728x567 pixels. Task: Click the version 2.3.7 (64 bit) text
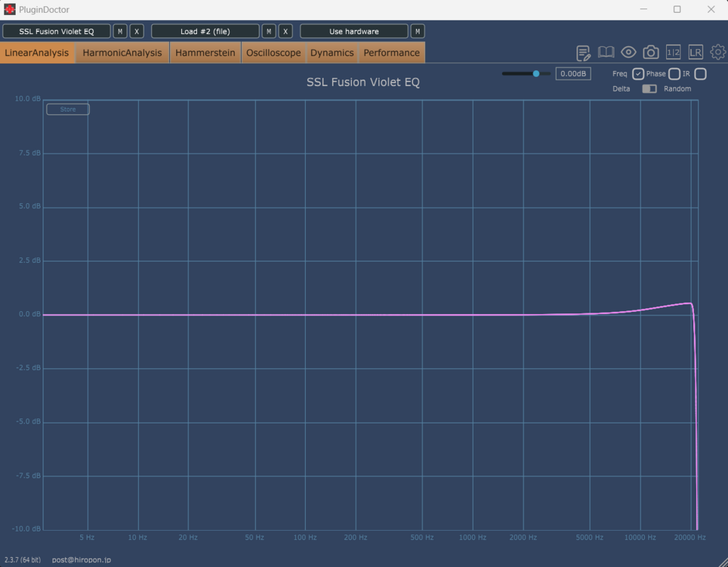(22, 560)
